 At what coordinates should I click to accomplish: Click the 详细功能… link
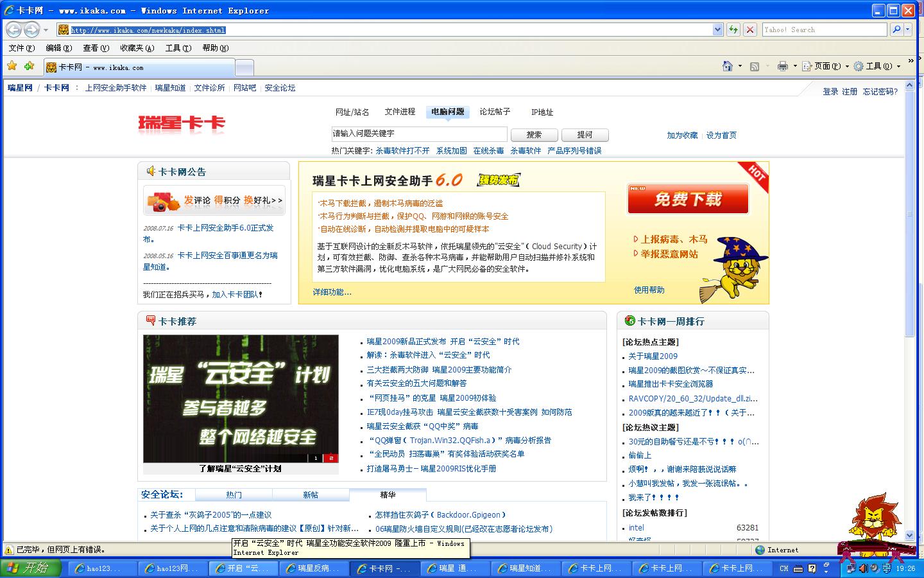click(x=332, y=292)
